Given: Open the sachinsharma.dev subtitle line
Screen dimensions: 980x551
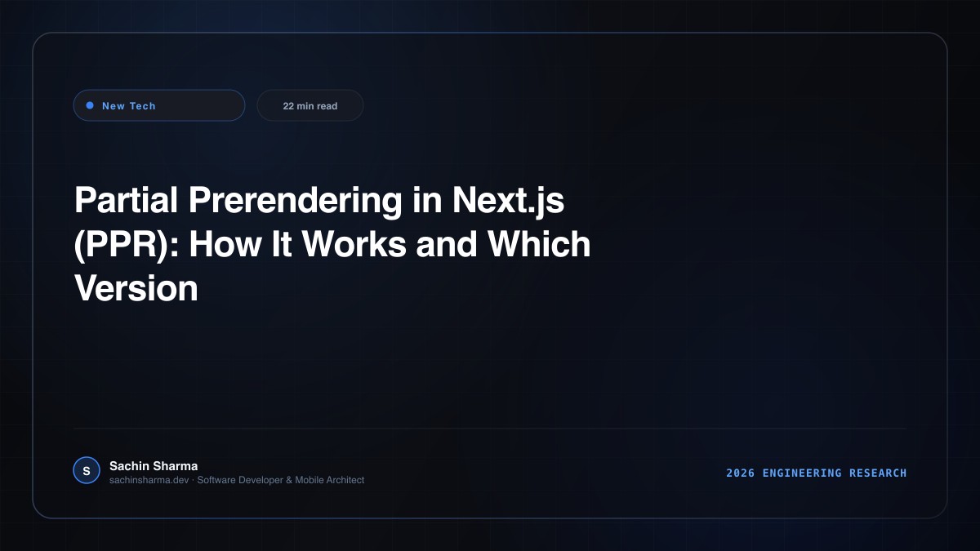Looking at the screenshot, I should (237, 480).
